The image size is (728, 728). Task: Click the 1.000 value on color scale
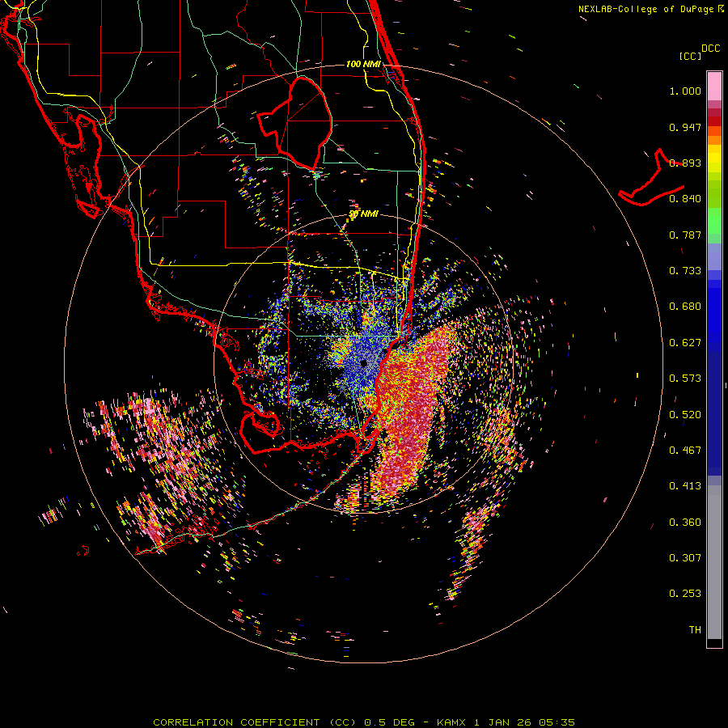(685, 91)
